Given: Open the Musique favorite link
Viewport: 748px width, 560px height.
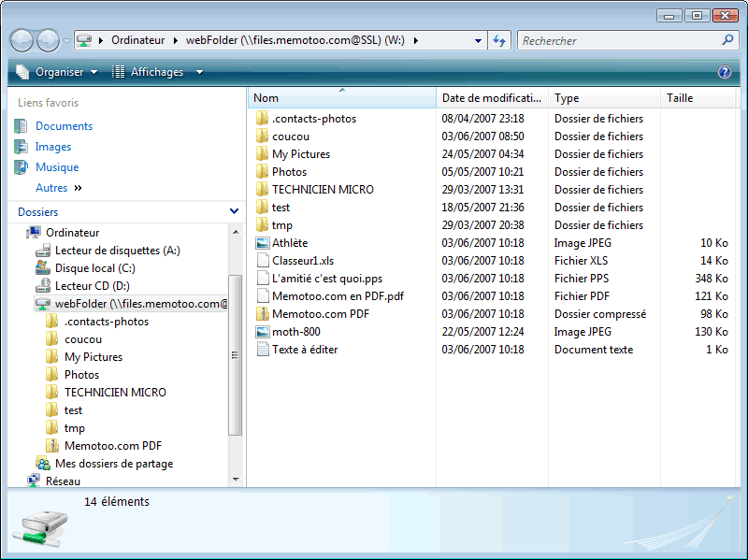Looking at the screenshot, I should click(x=56, y=167).
